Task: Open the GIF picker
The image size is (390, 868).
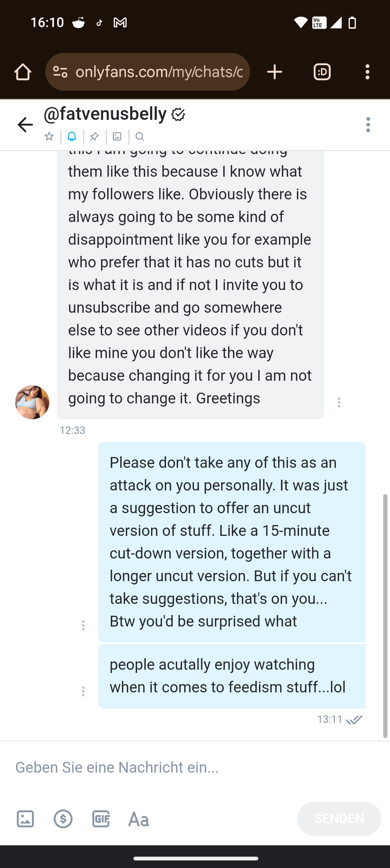Action: click(101, 819)
